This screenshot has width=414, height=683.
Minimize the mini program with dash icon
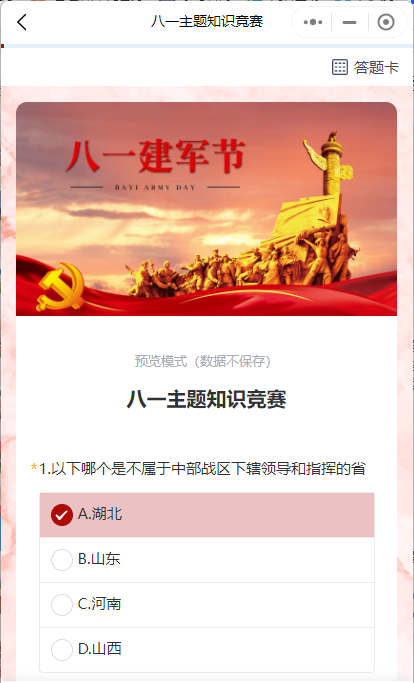tap(350, 22)
